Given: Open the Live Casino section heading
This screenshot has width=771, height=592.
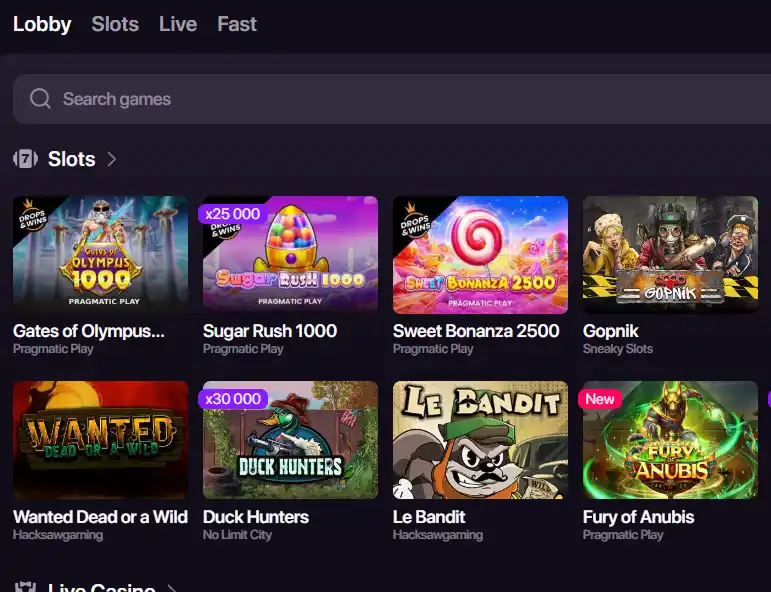Looking at the screenshot, I should [101, 587].
